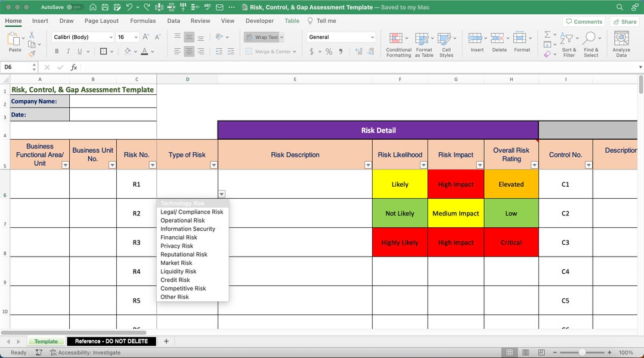Toggle bold formatting
The height and width of the screenshot is (358, 644).
point(57,51)
